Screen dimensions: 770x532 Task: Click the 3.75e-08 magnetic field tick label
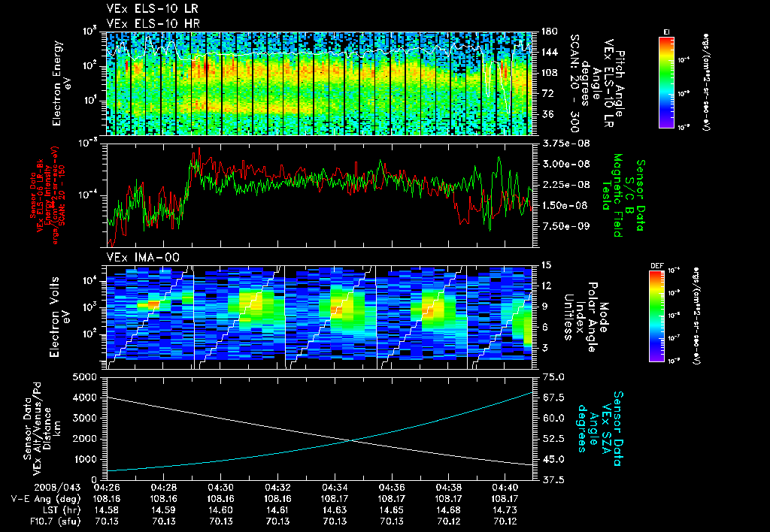(565, 144)
